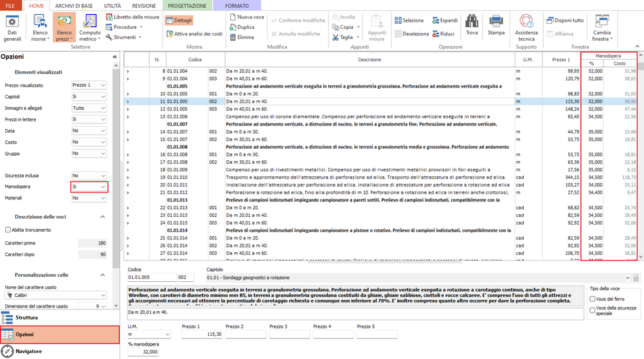Click the Codice column header
The height and width of the screenshot is (359, 644).
[x=195, y=60]
